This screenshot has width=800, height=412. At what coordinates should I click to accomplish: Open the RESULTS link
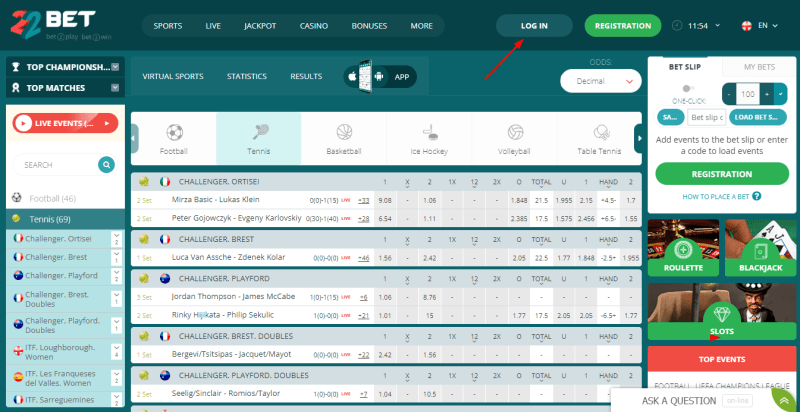(x=306, y=76)
